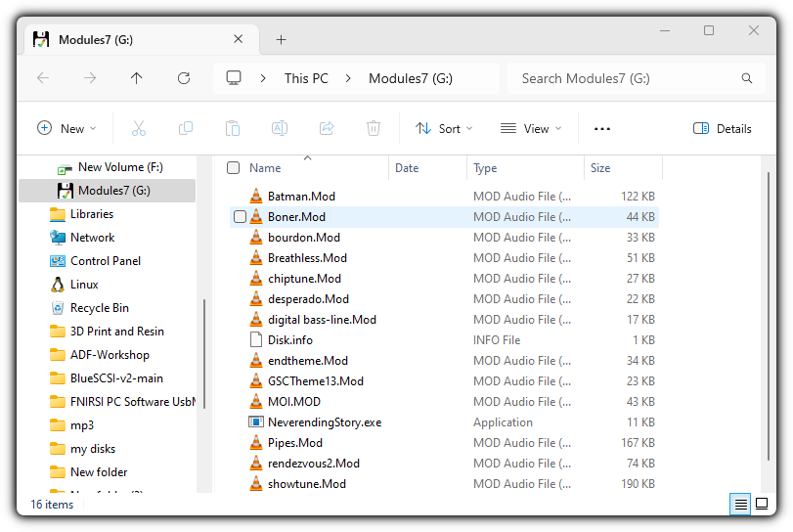The image size is (793, 532).
Task: Click the Copy icon in toolbar
Action: [x=186, y=128]
